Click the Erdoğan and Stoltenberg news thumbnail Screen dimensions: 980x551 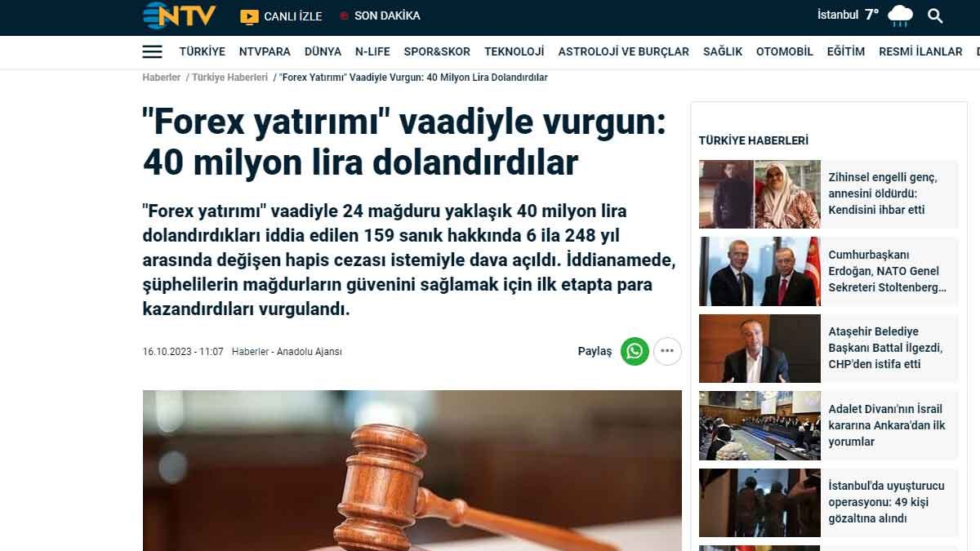pyautogui.click(x=759, y=271)
